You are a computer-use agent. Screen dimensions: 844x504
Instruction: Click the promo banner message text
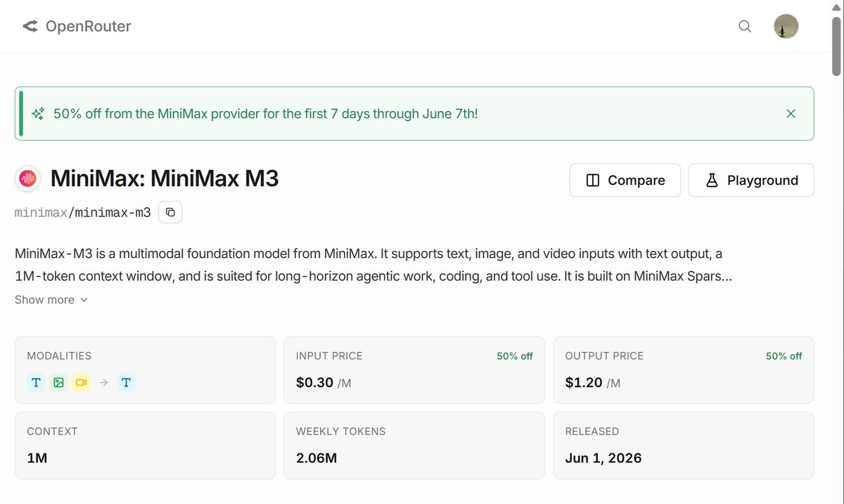[x=266, y=113]
